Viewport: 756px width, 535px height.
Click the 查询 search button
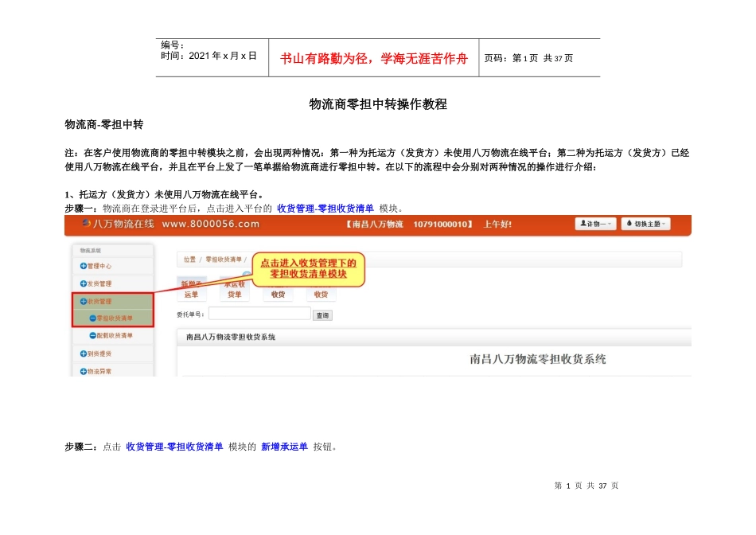click(x=322, y=315)
